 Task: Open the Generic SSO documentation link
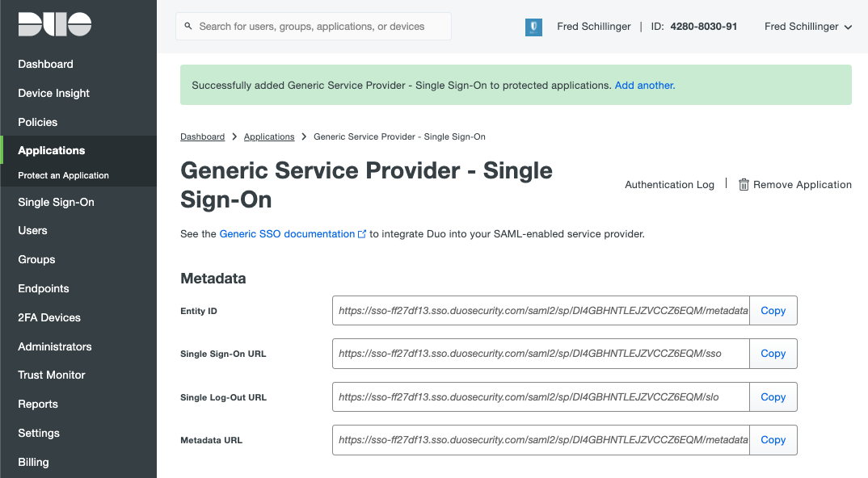[x=287, y=234]
